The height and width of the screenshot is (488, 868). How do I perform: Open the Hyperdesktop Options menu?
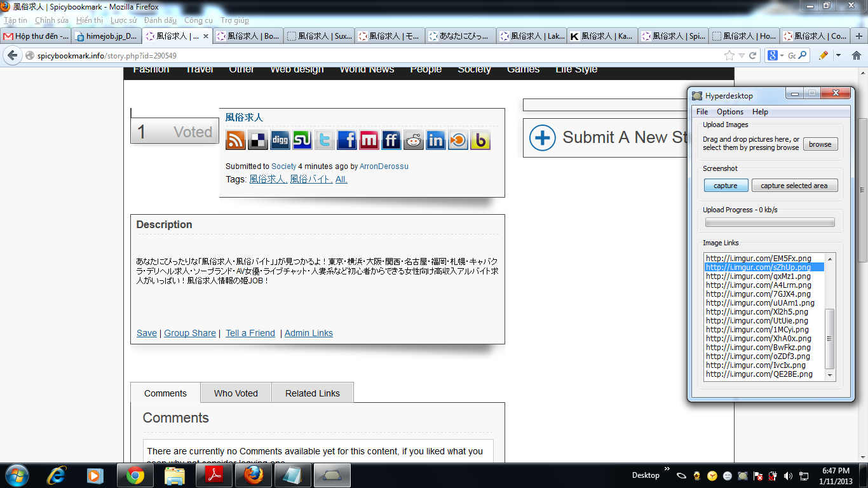point(730,112)
